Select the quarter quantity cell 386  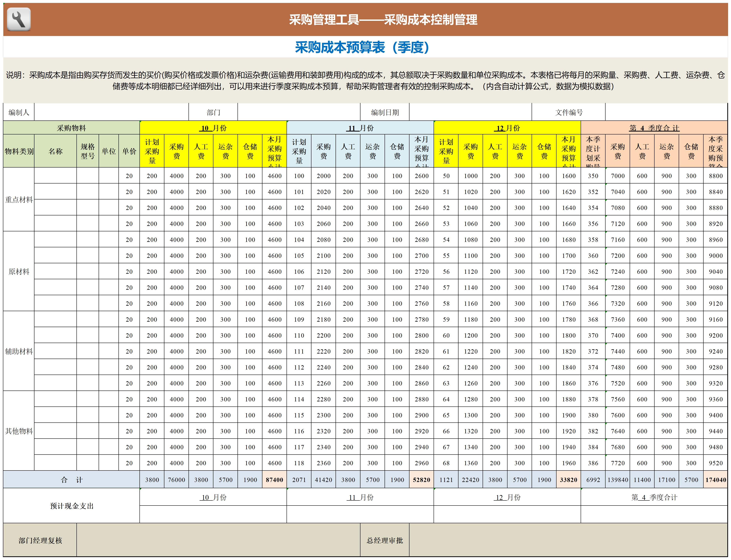point(593,463)
